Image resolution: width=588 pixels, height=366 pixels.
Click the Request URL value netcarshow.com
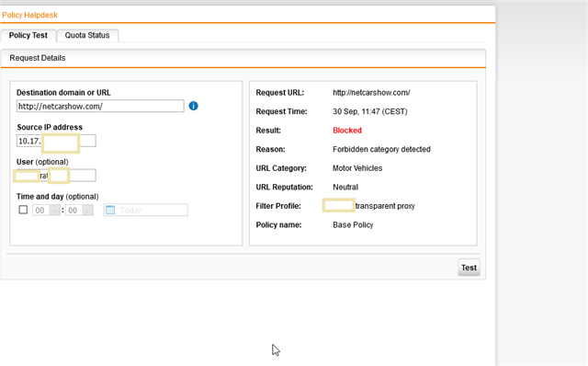(x=371, y=92)
